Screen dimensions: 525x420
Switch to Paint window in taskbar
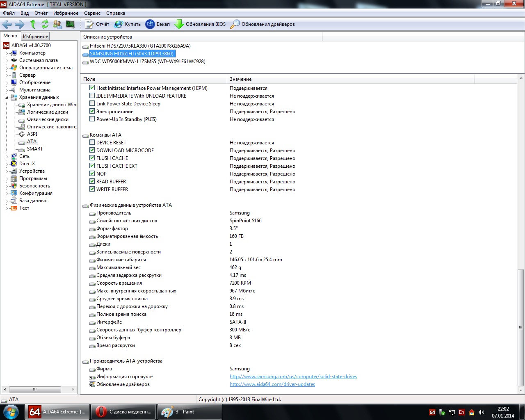coord(190,412)
